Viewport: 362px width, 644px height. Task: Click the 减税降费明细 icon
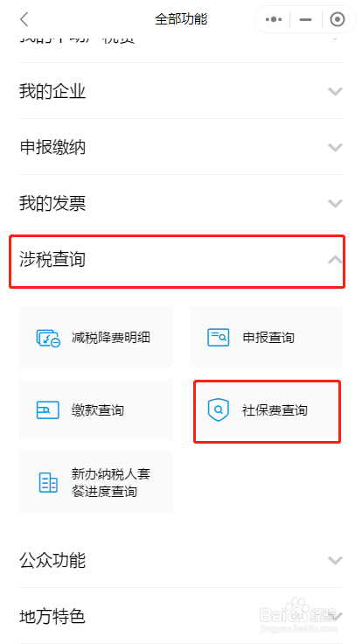pyautogui.click(x=48, y=338)
